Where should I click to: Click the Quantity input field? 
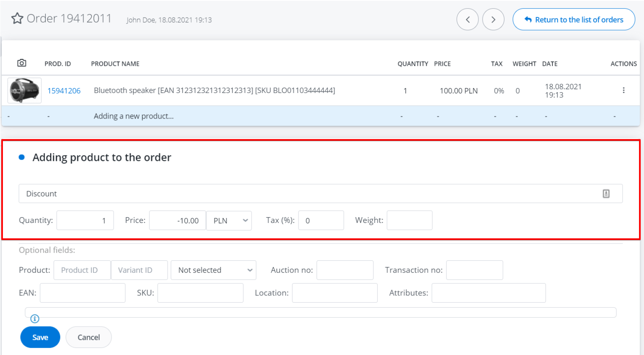click(x=85, y=220)
